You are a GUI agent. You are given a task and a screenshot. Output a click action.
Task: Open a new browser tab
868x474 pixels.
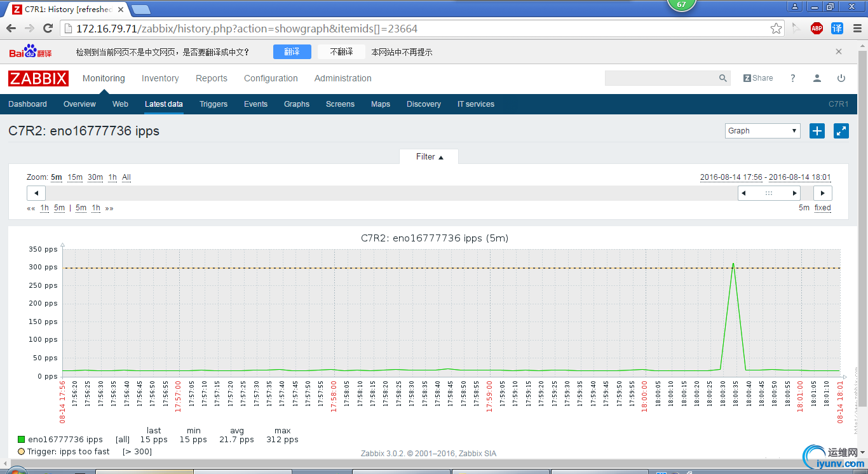tap(141, 10)
